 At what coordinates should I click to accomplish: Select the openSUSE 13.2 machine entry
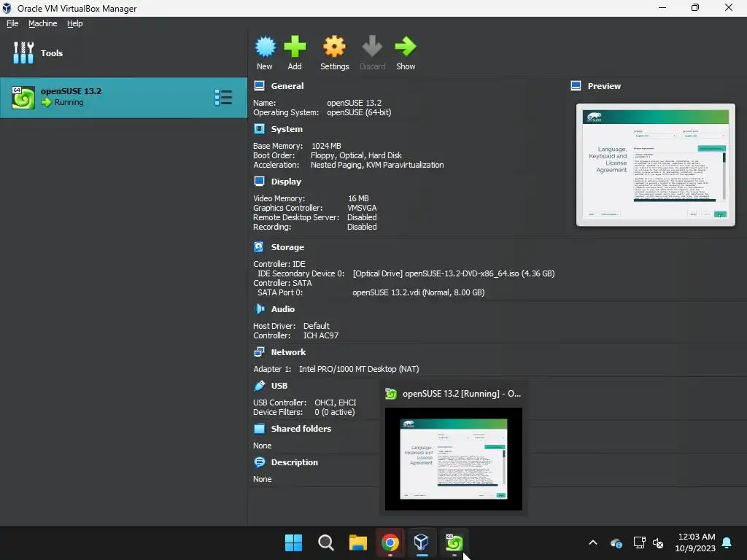(123, 98)
